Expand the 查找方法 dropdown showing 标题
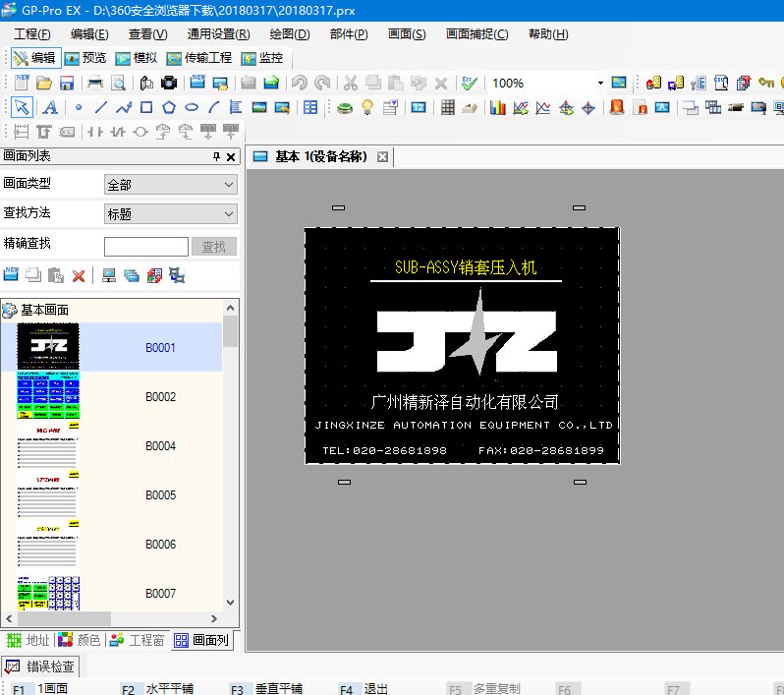The width and height of the screenshot is (784, 695). coord(171,214)
